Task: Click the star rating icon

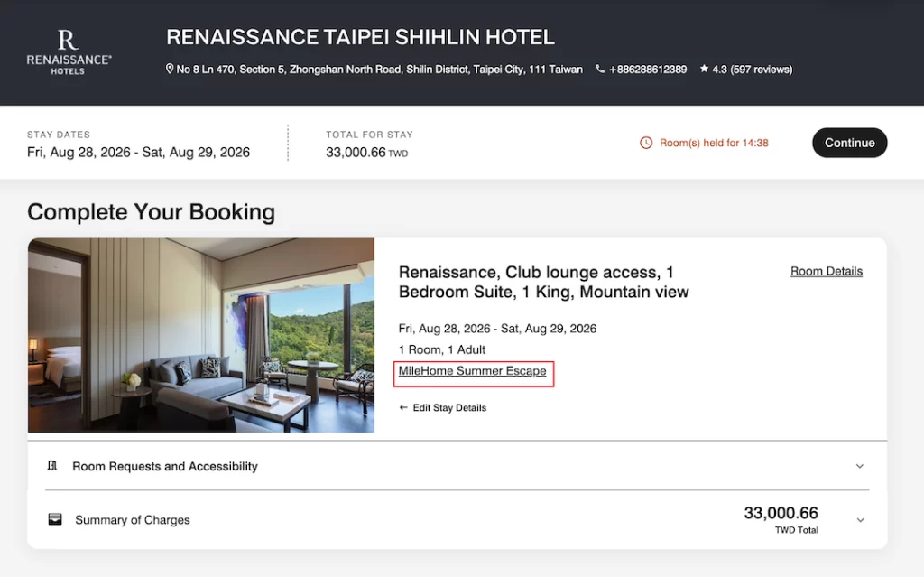Action: [704, 69]
